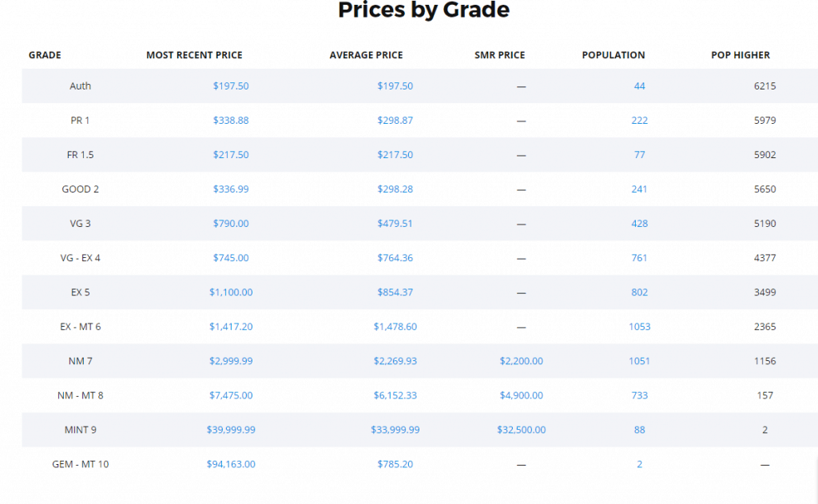Select the Pop Higher column header
The width and height of the screenshot is (818, 504).
click(741, 55)
